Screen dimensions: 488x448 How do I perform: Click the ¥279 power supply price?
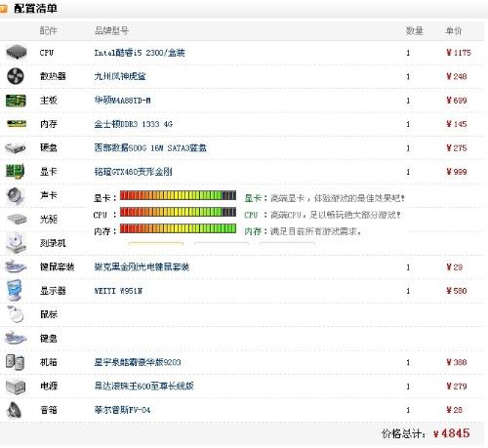(x=457, y=387)
